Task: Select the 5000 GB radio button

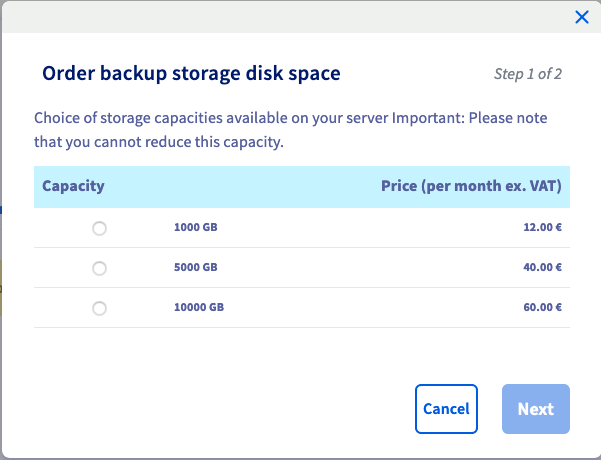Action: pyautogui.click(x=99, y=268)
